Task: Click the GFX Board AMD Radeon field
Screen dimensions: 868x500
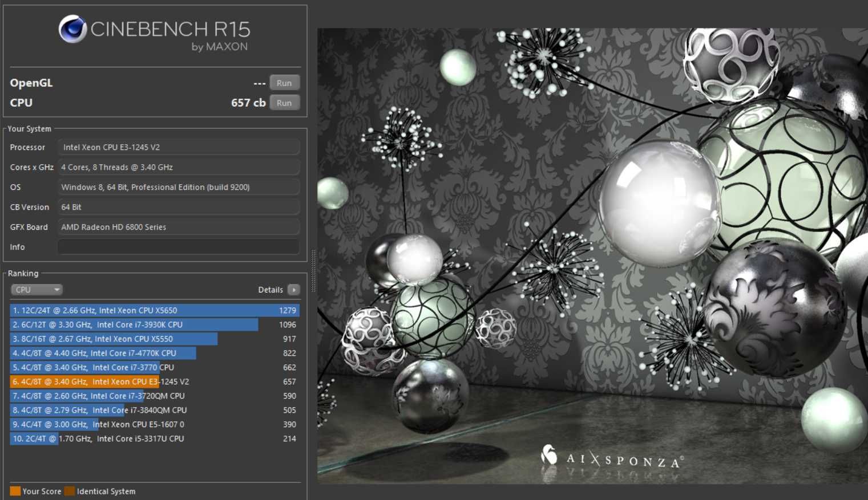Action: pyautogui.click(x=179, y=227)
